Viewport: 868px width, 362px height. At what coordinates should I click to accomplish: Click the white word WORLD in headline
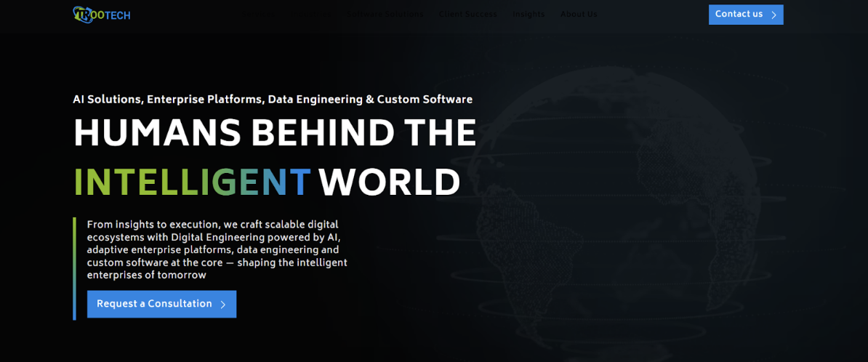click(390, 182)
